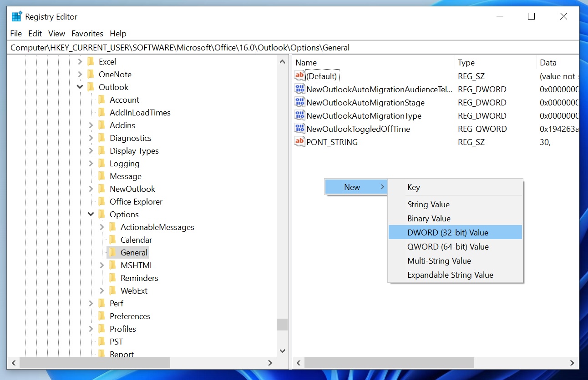Screen dimensions: 588x380
Task: Open the File menu
Action: tap(16, 34)
